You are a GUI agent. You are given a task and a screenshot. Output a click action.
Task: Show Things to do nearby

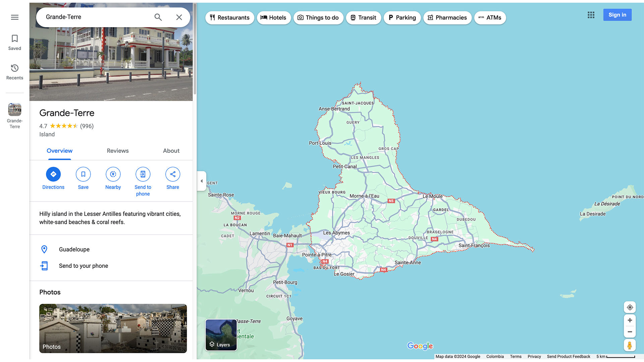pyautogui.click(x=318, y=17)
